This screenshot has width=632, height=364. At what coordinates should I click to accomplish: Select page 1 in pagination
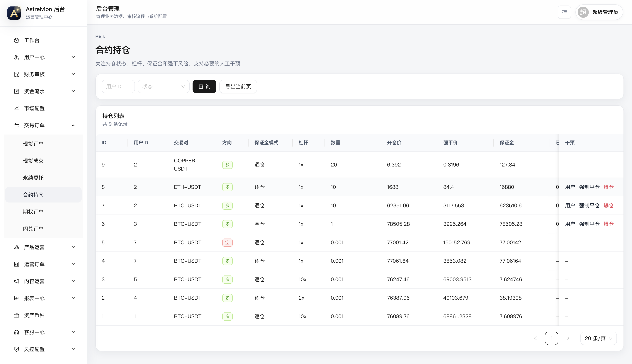[551, 338]
